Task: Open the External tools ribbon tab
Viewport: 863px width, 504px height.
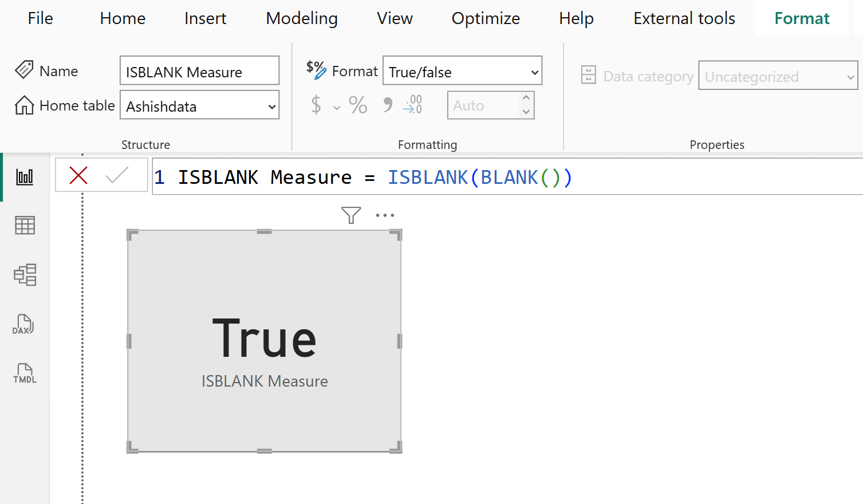Action: 683,18
